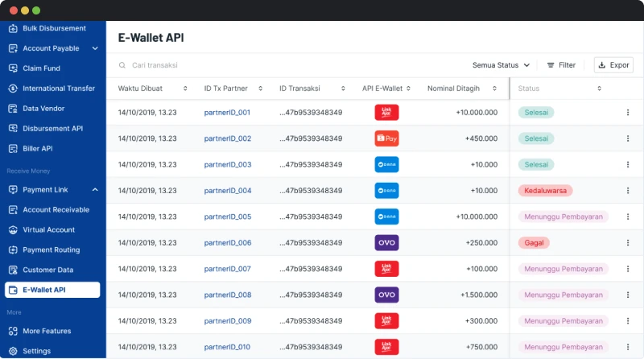Click the International Transfer globe icon
644x359 pixels.
13,89
